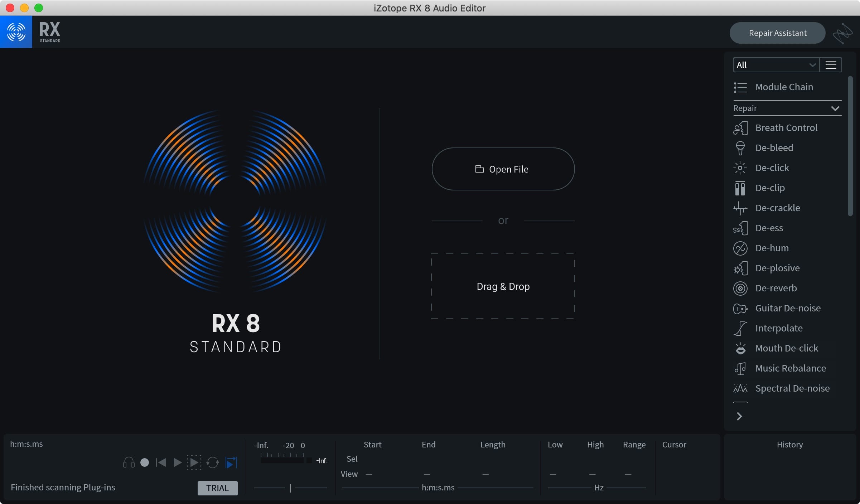This screenshot has width=860, height=504.
Task: Launch the Repair Assistant
Action: click(777, 33)
